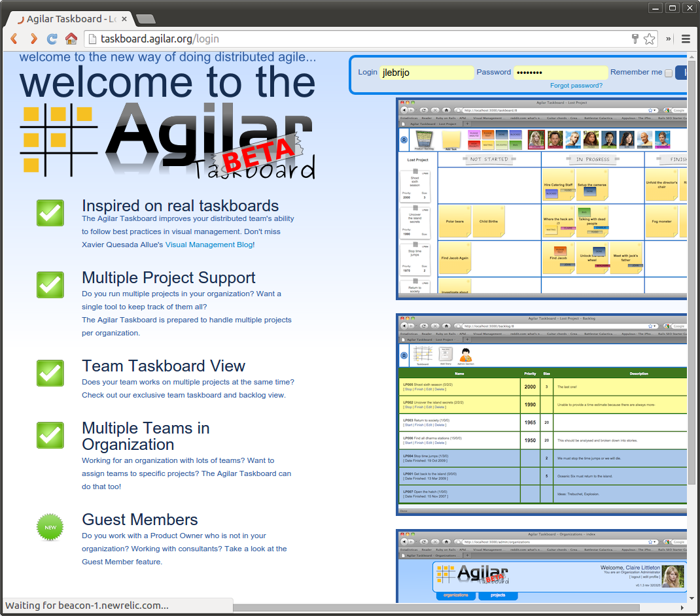
Task: Click the horizontal scrollbar thumb
Action: pos(436,607)
